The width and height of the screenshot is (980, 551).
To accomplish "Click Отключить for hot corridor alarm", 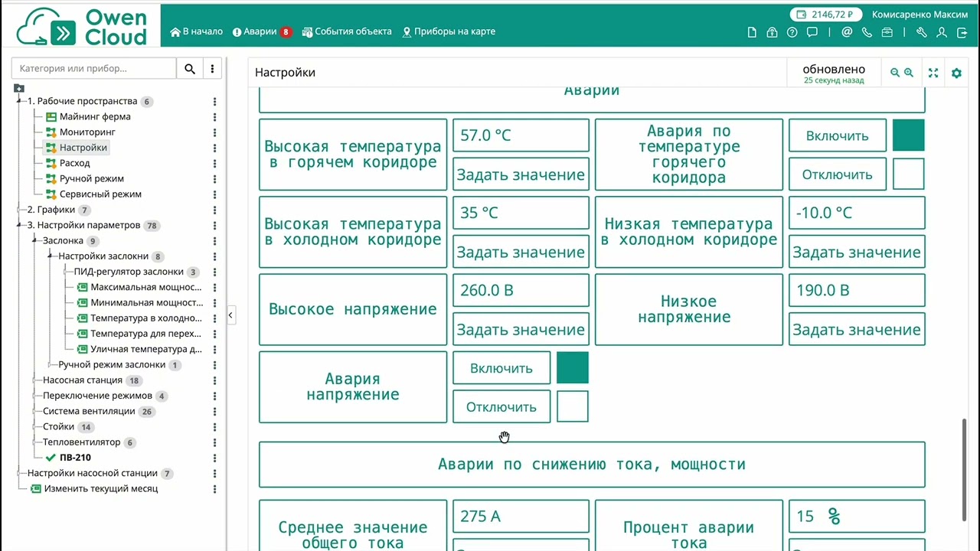I will pos(838,174).
